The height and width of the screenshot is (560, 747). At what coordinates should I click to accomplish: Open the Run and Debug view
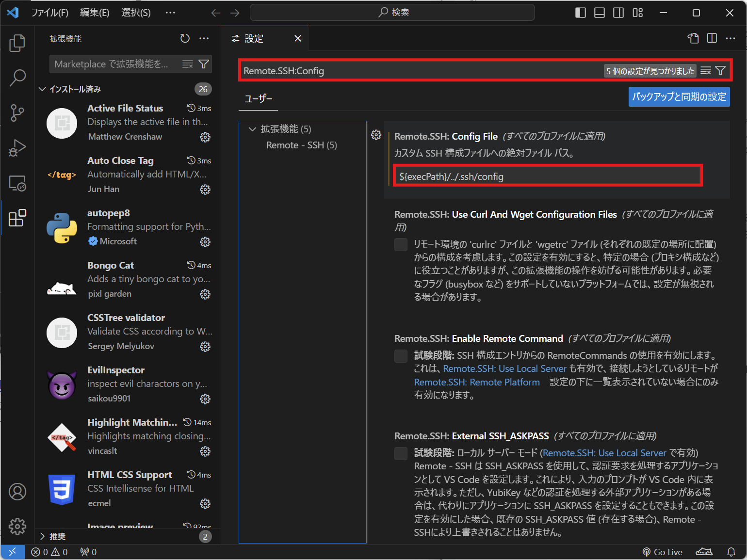click(x=17, y=148)
